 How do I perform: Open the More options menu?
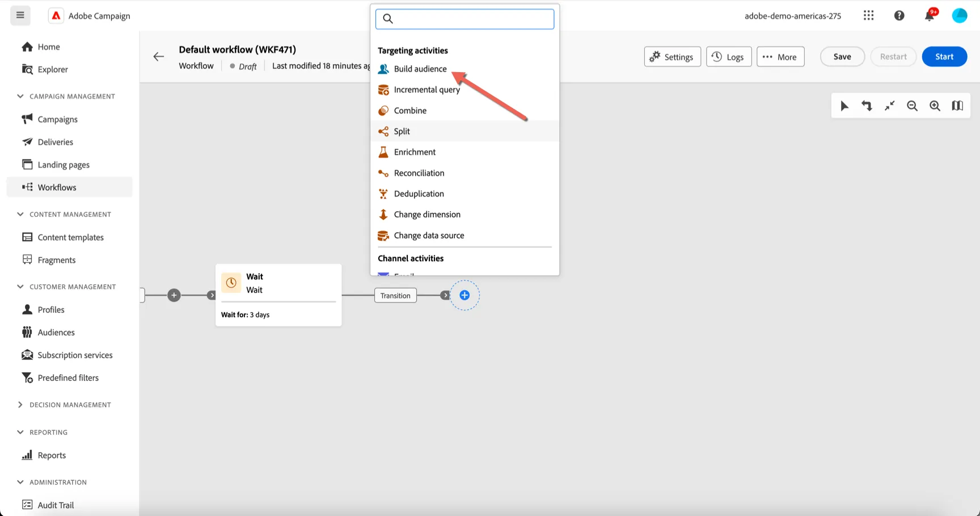click(x=780, y=56)
